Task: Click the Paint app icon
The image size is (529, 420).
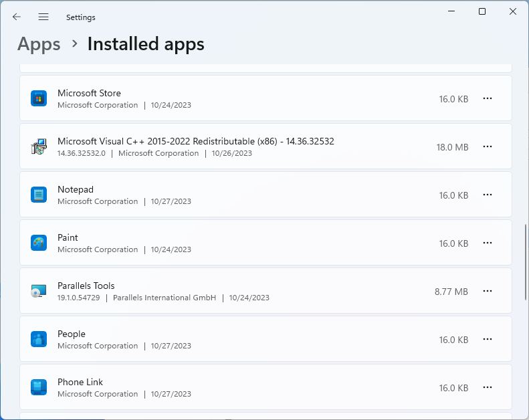Action: [x=39, y=243]
